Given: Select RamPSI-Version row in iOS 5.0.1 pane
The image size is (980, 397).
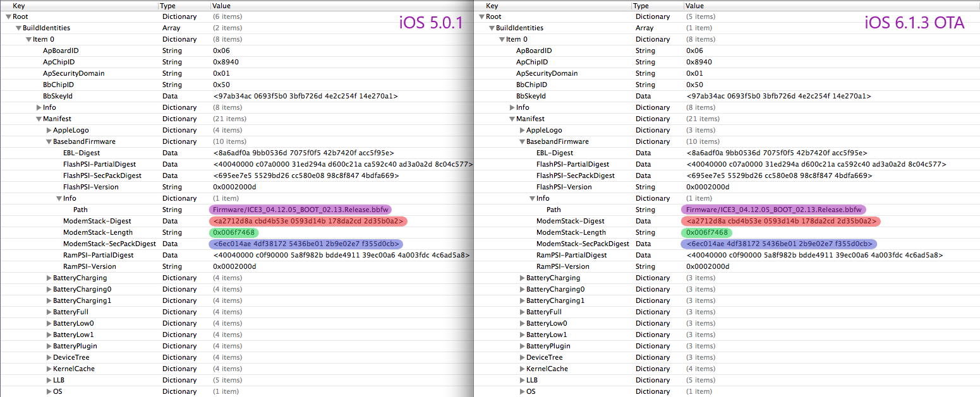Looking at the screenshot, I should pyautogui.click(x=237, y=266).
